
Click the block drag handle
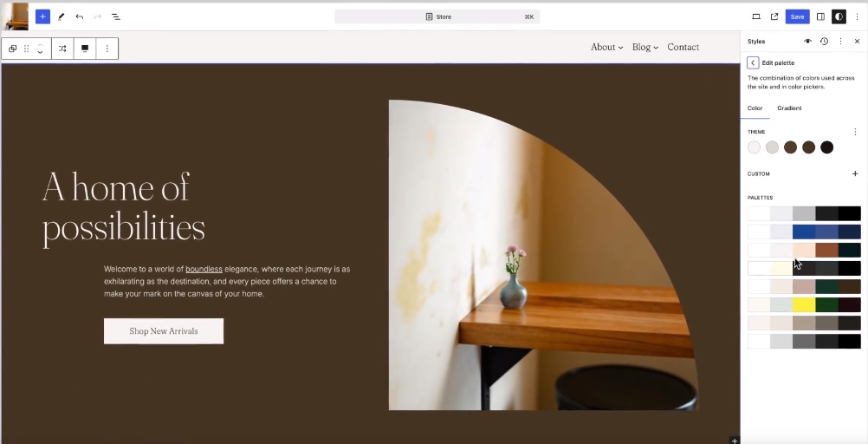coord(26,49)
